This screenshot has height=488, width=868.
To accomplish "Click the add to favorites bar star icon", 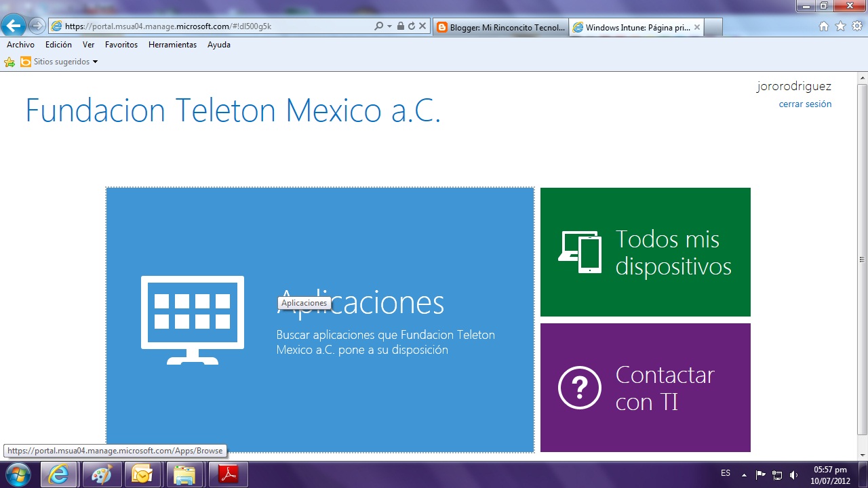I will pyautogui.click(x=9, y=62).
